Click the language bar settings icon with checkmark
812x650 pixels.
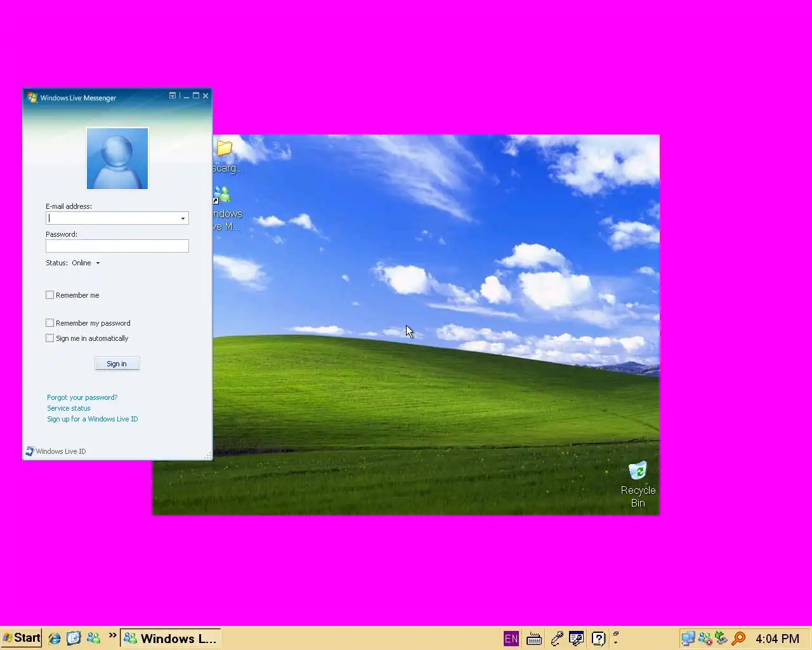pyautogui.click(x=576, y=639)
